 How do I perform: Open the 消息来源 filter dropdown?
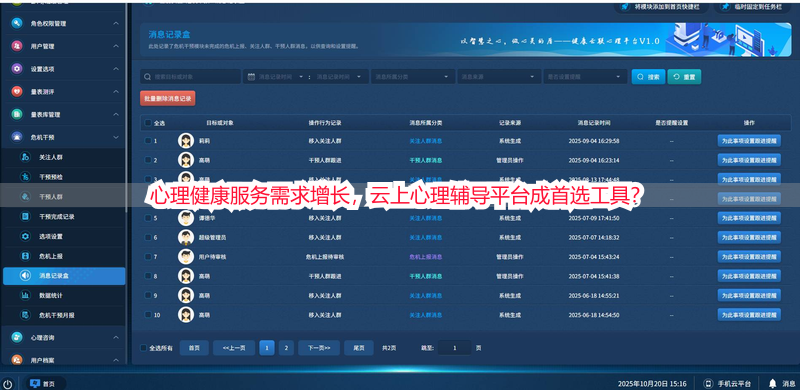[x=499, y=77]
